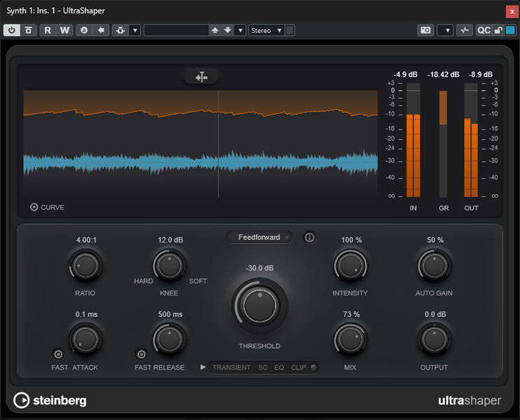Enable the FAST release toggle
Image resolution: width=520 pixels, height=420 pixels.
[142, 354]
